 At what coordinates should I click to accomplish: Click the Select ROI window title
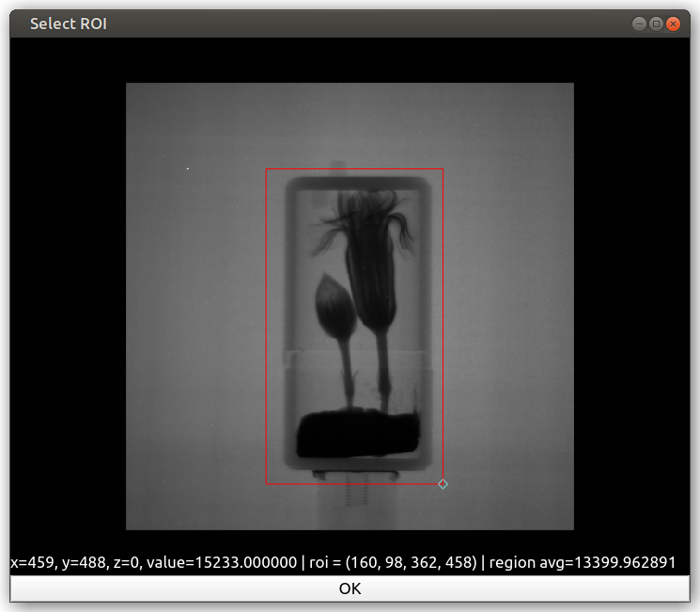(69, 24)
